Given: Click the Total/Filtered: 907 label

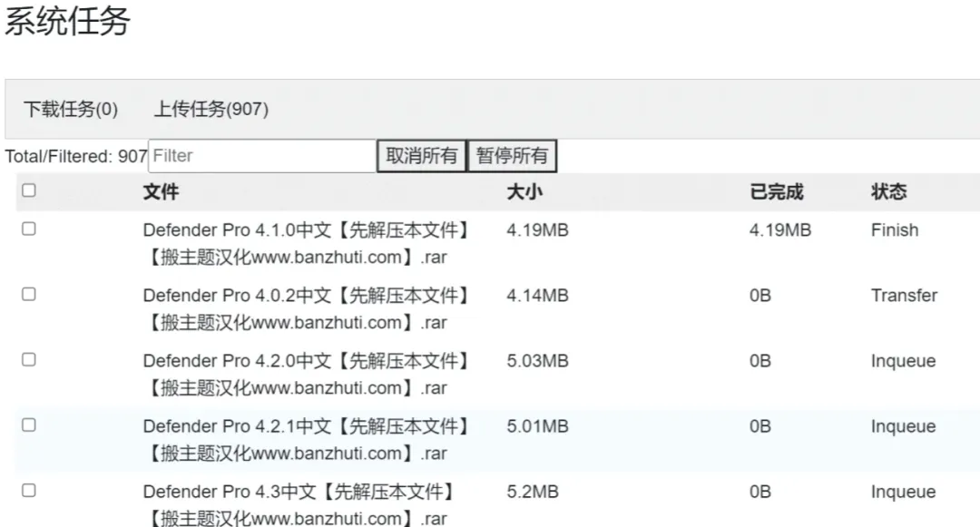Looking at the screenshot, I should 76,156.
